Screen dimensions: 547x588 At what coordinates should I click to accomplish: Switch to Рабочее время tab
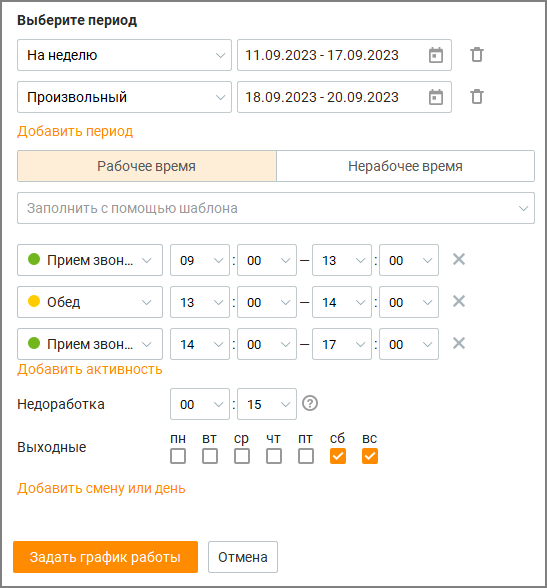(x=147, y=166)
